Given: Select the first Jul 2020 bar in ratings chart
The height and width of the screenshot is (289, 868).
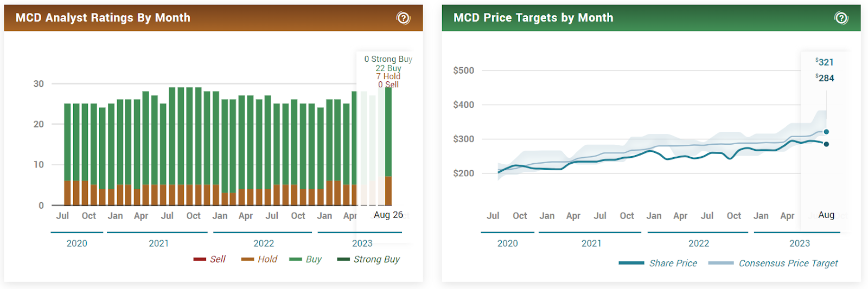Looking at the screenshot, I should coord(67,155).
